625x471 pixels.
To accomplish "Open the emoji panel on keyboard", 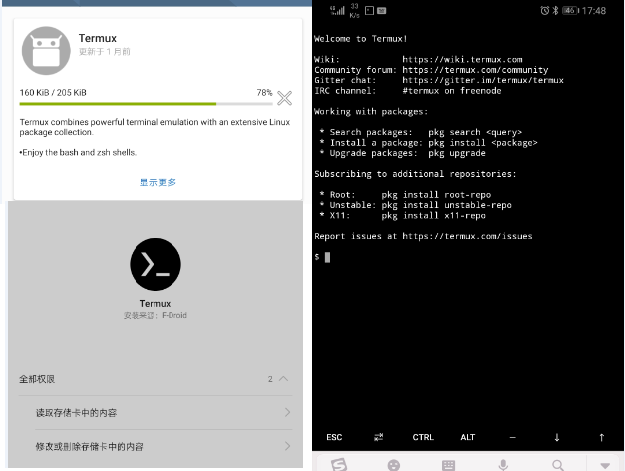I will [x=393, y=465].
